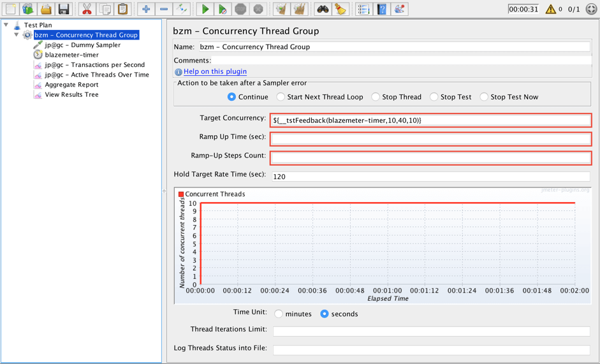Click the Concurrent Threads red legend swatch
The height and width of the screenshot is (364, 600).
point(181,194)
